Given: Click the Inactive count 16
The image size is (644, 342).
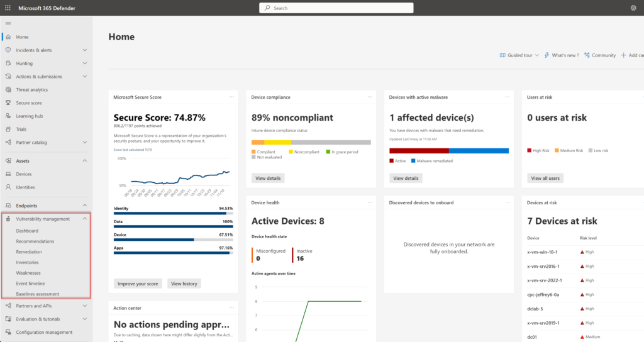Looking at the screenshot, I should pyautogui.click(x=300, y=258).
